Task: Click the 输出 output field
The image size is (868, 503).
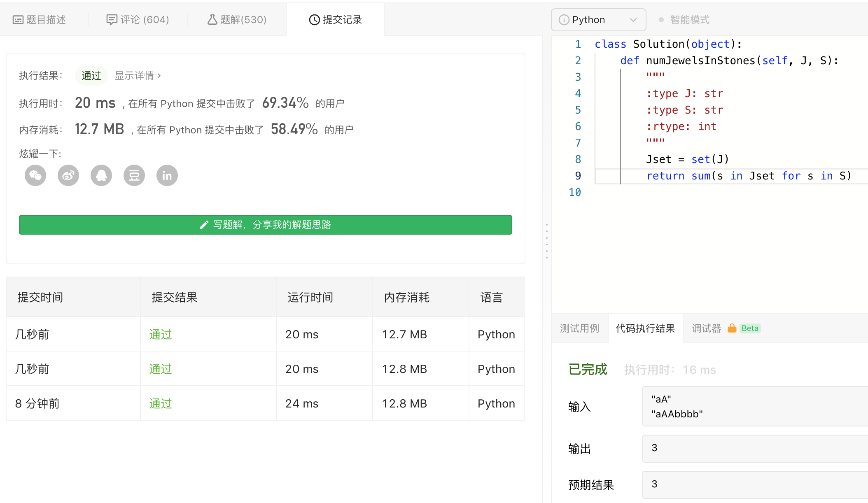Action: tap(755, 448)
